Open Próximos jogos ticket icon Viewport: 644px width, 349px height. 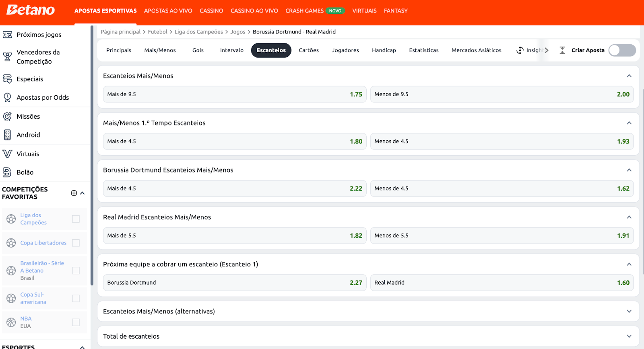pos(7,35)
